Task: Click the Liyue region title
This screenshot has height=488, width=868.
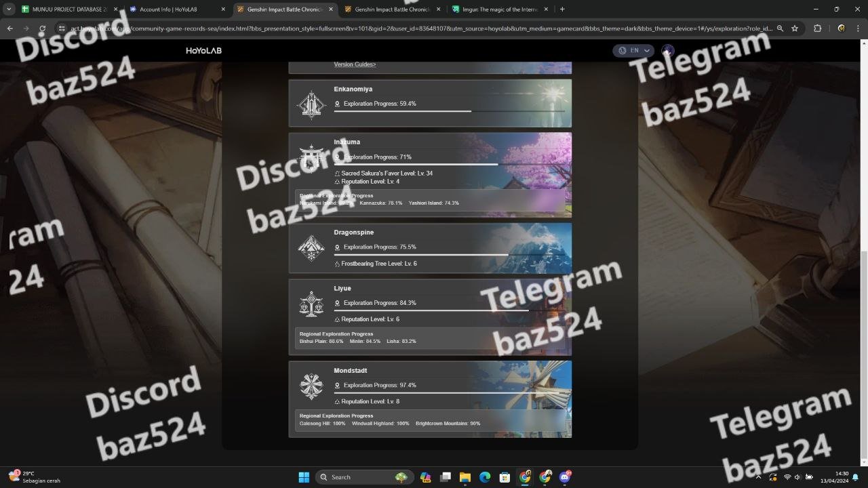Action: pos(342,289)
